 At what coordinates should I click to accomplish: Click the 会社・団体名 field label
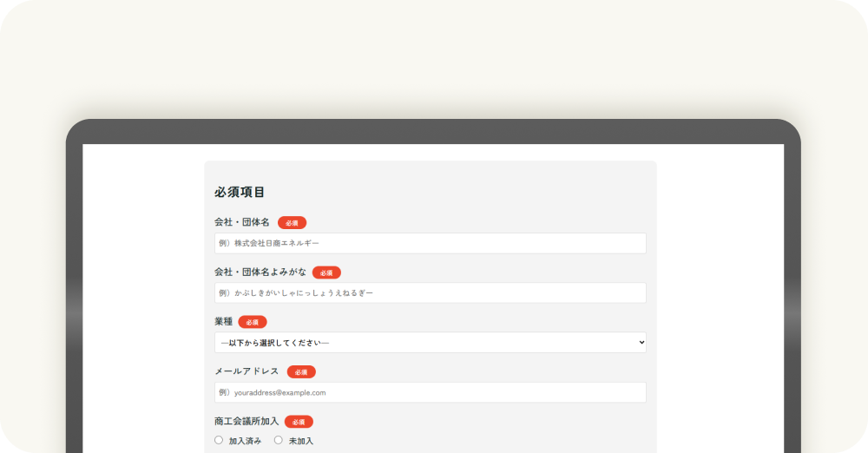pos(242,222)
